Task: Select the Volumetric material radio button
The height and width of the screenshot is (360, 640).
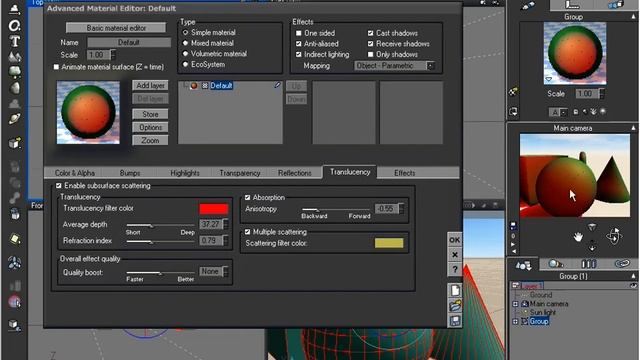Action: 185,53
